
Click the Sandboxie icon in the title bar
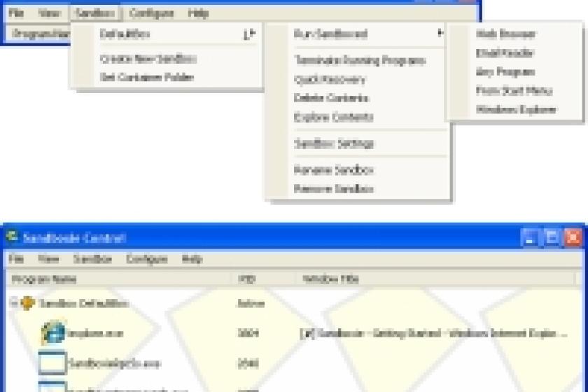click(x=12, y=237)
